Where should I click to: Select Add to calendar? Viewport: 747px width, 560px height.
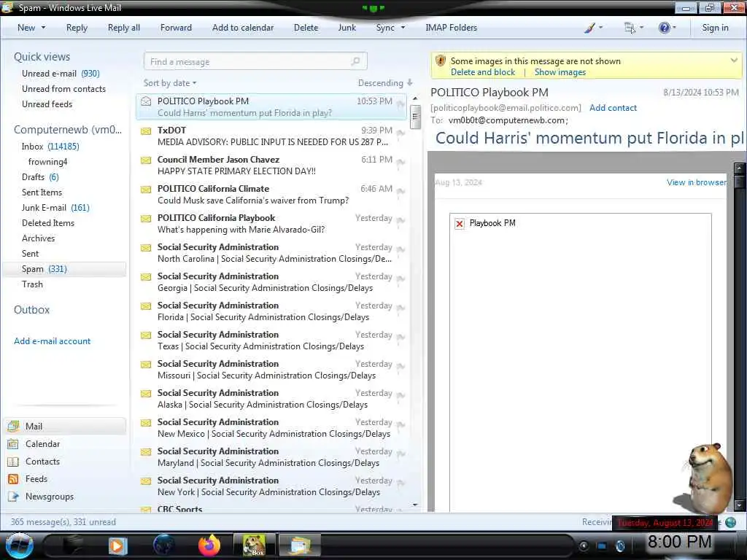tap(243, 28)
